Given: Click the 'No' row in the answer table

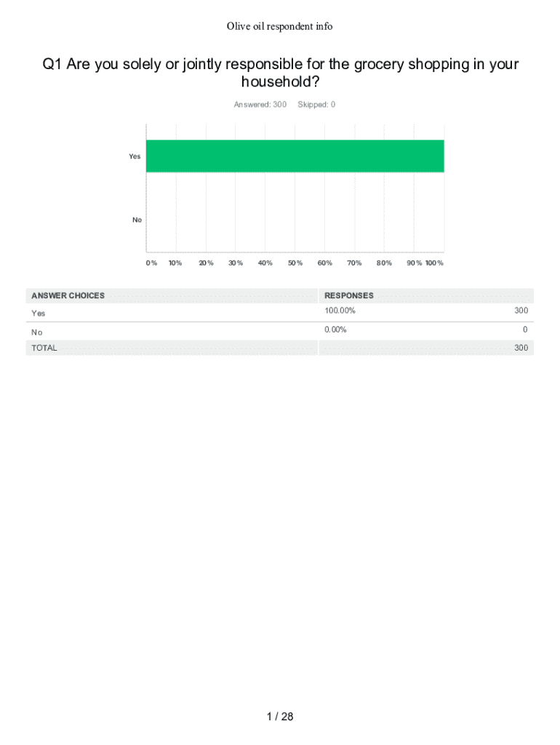Looking at the screenshot, I should (x=36, y=332).
